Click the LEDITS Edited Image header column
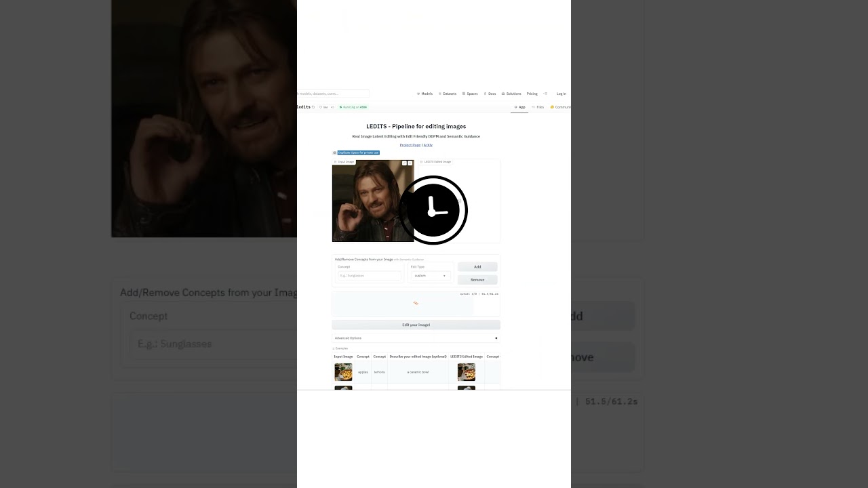 click(x=467, y=357)
